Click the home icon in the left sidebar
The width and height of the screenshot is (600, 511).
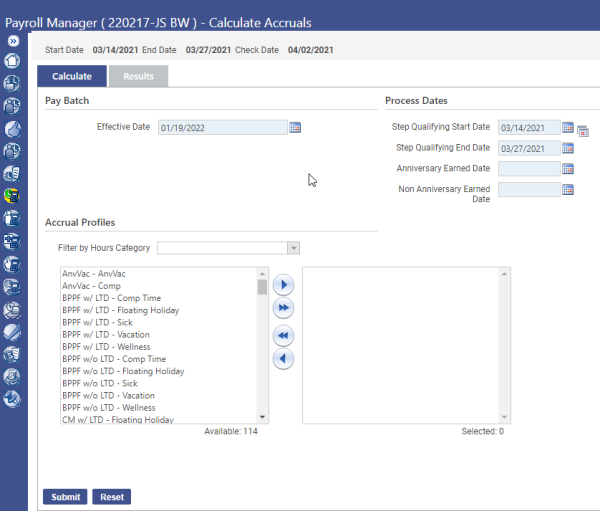(x=13, y=60)
